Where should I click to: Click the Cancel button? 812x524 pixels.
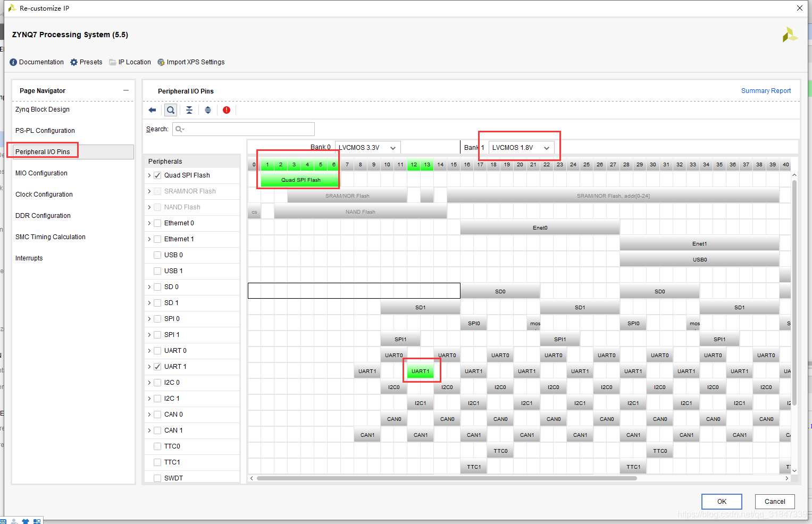coord(775,502)
